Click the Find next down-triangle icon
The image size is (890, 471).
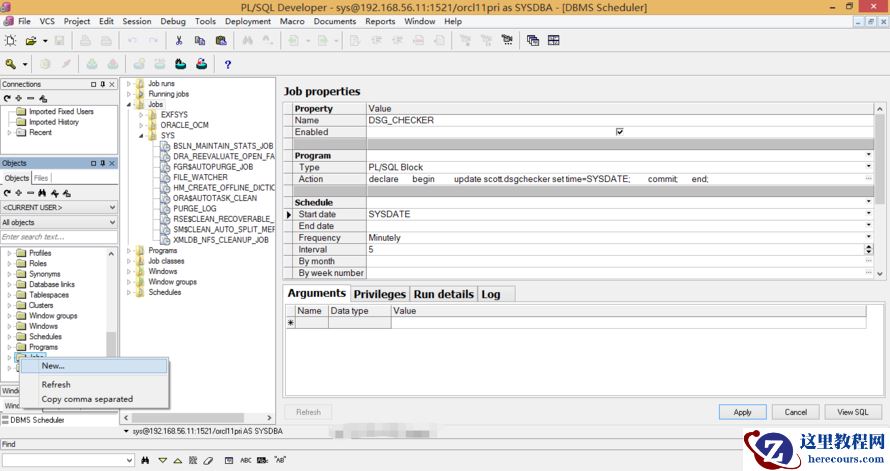point(162,460)
